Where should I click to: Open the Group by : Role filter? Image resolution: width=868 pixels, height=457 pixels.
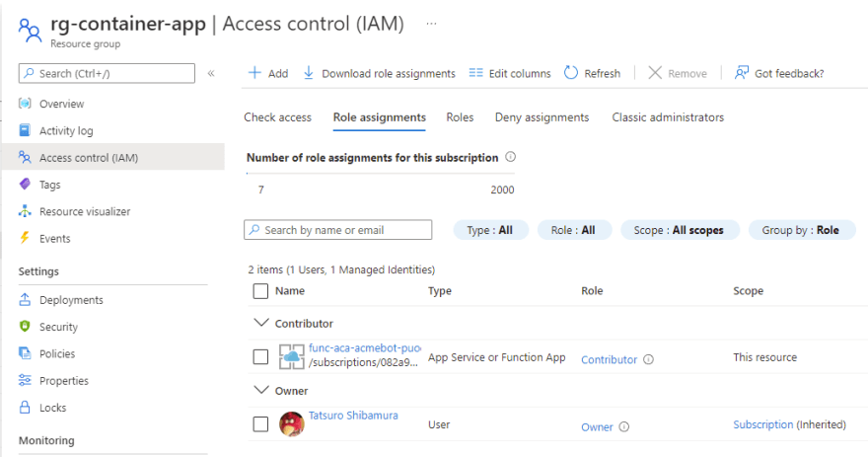coord(801,230)
